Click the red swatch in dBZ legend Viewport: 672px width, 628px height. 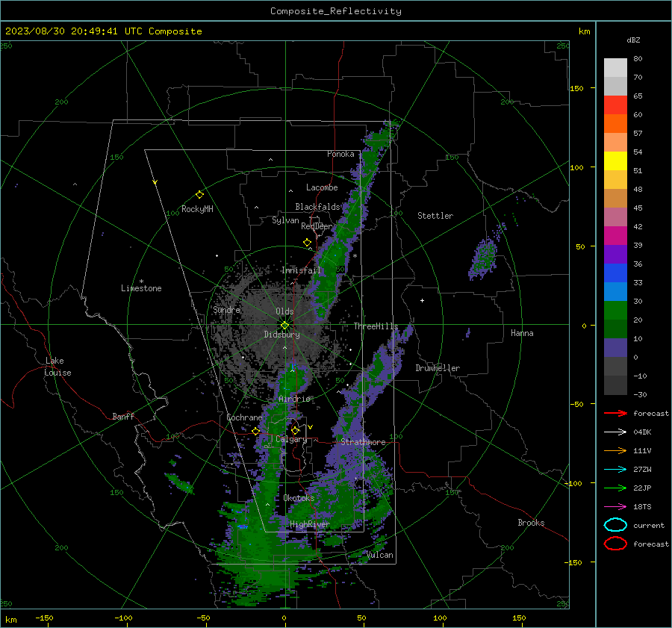(615, 105)
